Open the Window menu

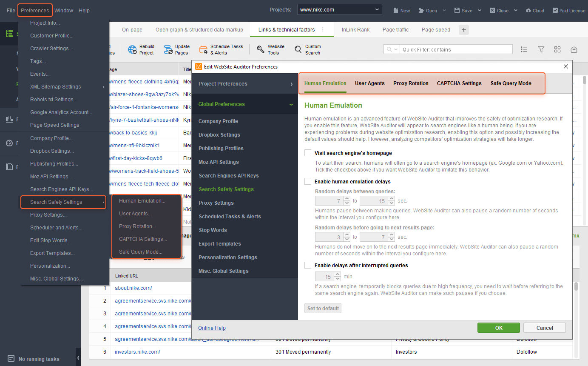click(64, 10)
